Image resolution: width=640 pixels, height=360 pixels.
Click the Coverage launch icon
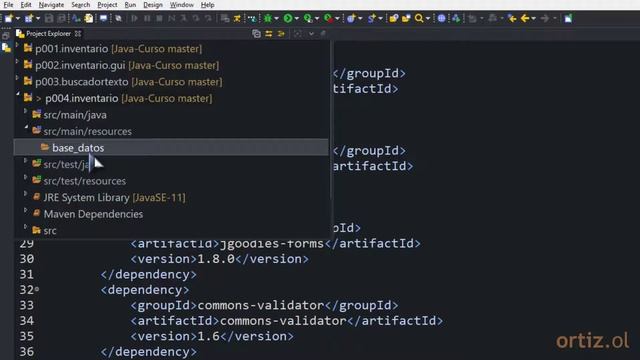pyautogui.click(x=308, y=18)
